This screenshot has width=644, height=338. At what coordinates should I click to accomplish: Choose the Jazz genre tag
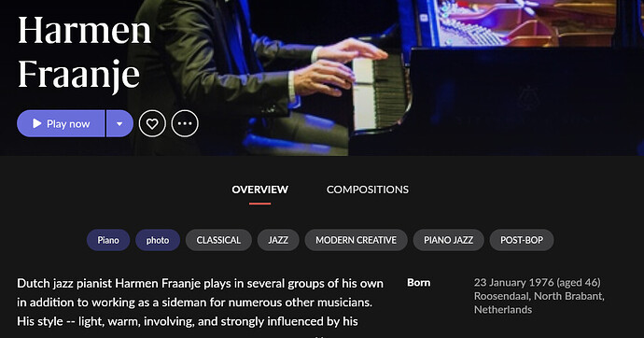(278, 240)
